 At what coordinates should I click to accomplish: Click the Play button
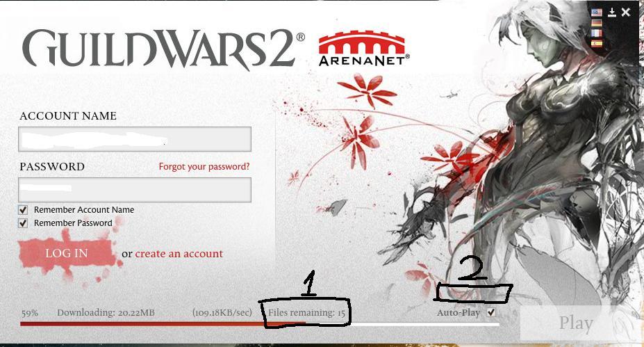click(x=576, y=323)
